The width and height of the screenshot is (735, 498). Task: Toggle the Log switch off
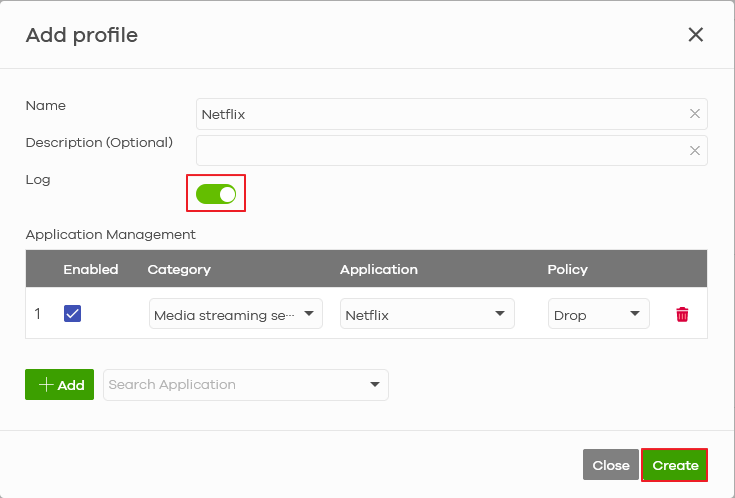click(216, 194)
